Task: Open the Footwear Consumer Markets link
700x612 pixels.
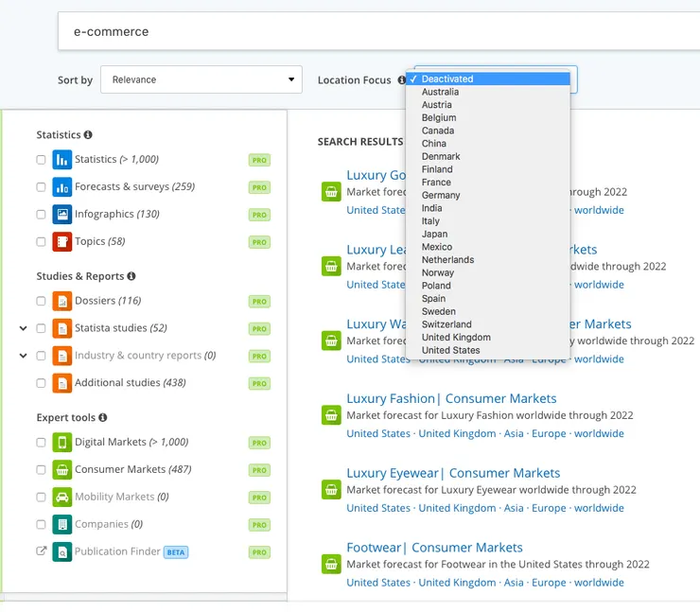Action: pyautogui.click(x=434, y=548)
